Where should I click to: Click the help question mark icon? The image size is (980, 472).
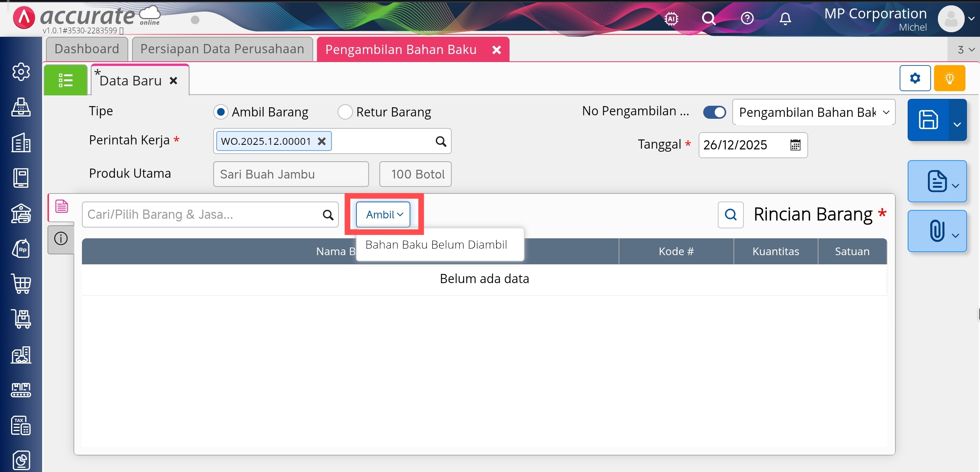[747, 18]
